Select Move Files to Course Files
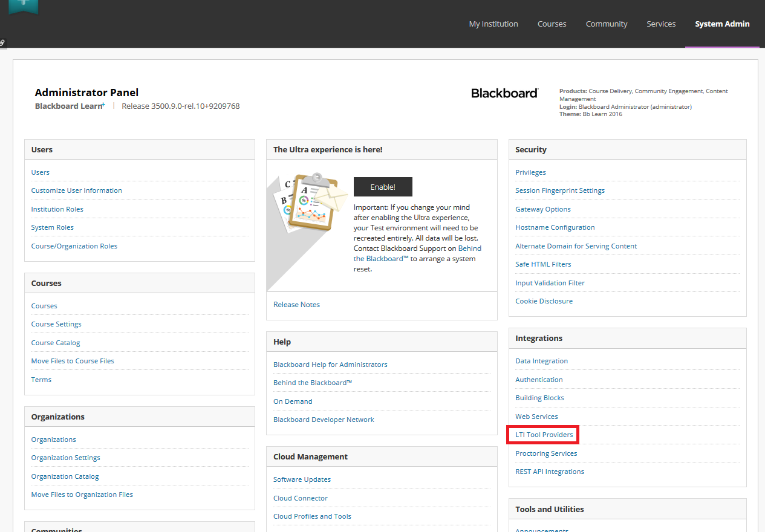 [73, 361]
